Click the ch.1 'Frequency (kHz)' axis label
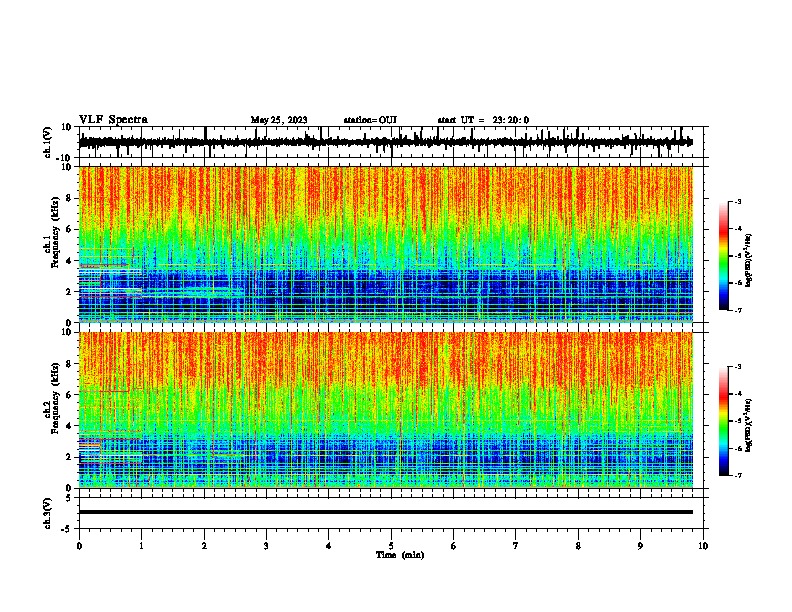Image resolution: width=792 pixels, height=612 pixels. 55,233
